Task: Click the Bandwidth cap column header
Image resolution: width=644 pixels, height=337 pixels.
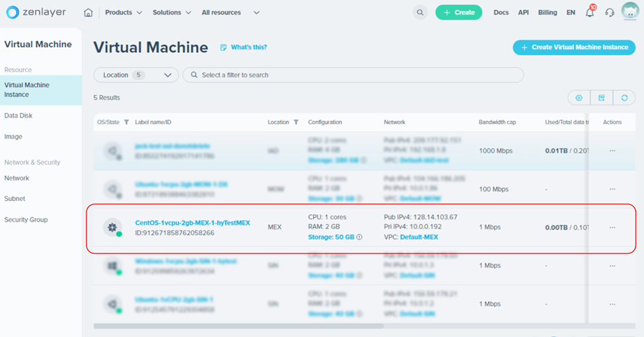Action: tap(497, 122)
